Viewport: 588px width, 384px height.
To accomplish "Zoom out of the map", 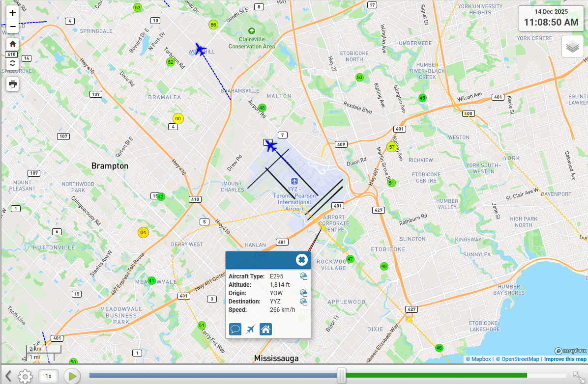I will point(13,26).
